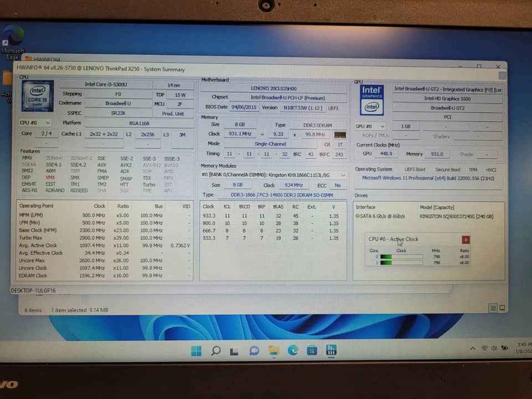The image size is (532, 399).
Task: Switch Explorer to large icons view
Action: coord(502,308)
